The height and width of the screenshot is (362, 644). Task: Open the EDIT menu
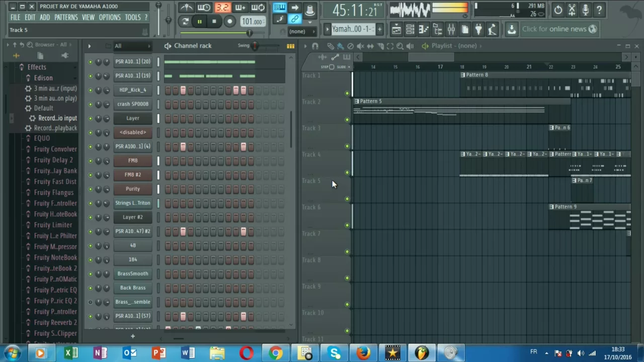(x=30, y=18)
